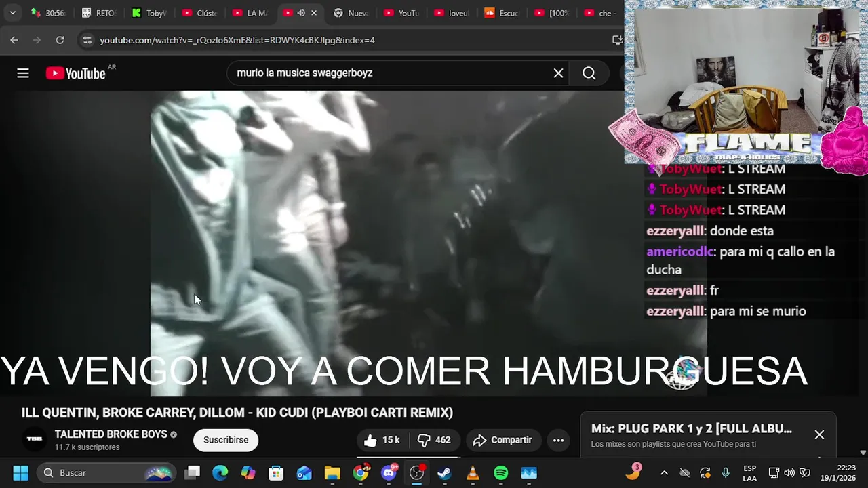Switch to the Nueva tab
The image size is (868, 488).
click(x=351, y=13)
